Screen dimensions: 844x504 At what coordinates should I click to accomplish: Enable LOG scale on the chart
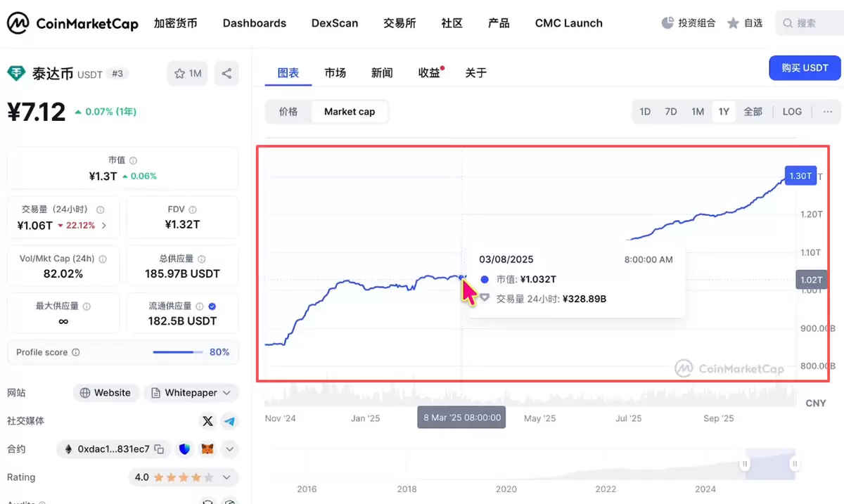[792, 111]
